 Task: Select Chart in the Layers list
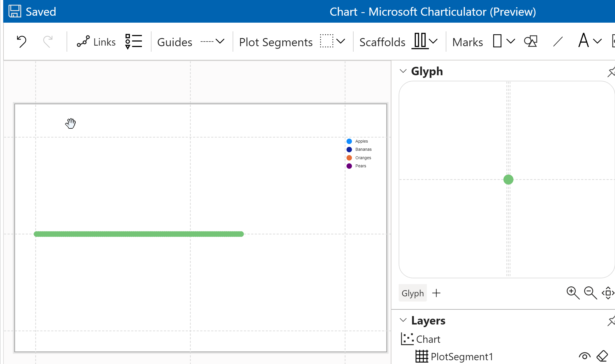(428, 339)
